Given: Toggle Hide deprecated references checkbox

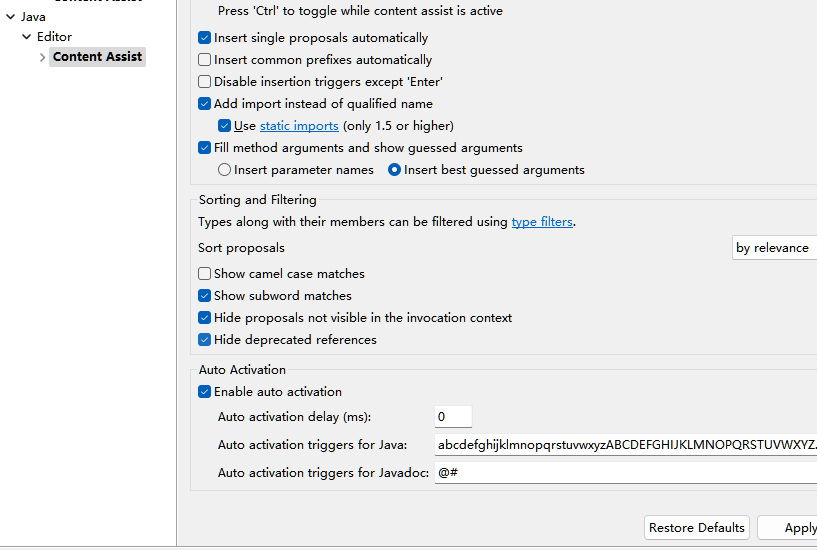Looking at the screenshot, I should 205,340.
